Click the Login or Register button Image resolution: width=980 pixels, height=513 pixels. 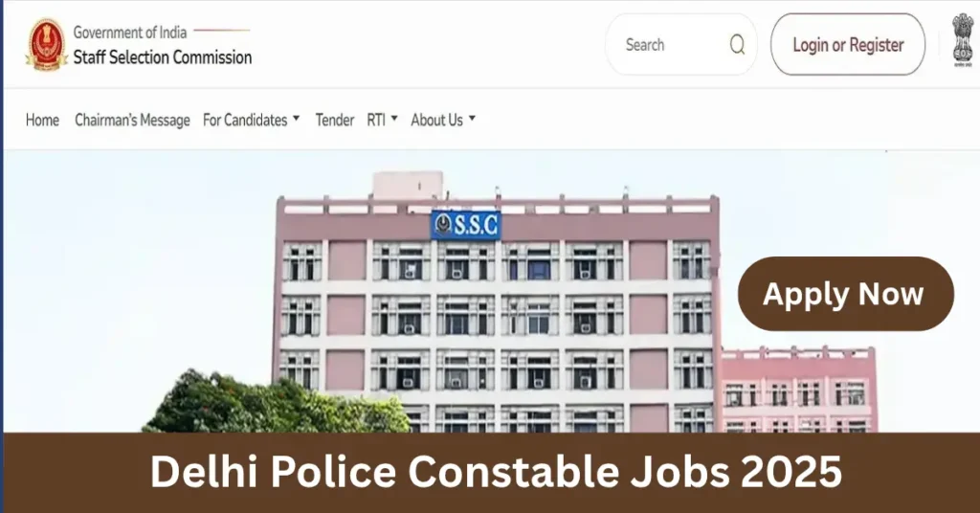point(848,45)
